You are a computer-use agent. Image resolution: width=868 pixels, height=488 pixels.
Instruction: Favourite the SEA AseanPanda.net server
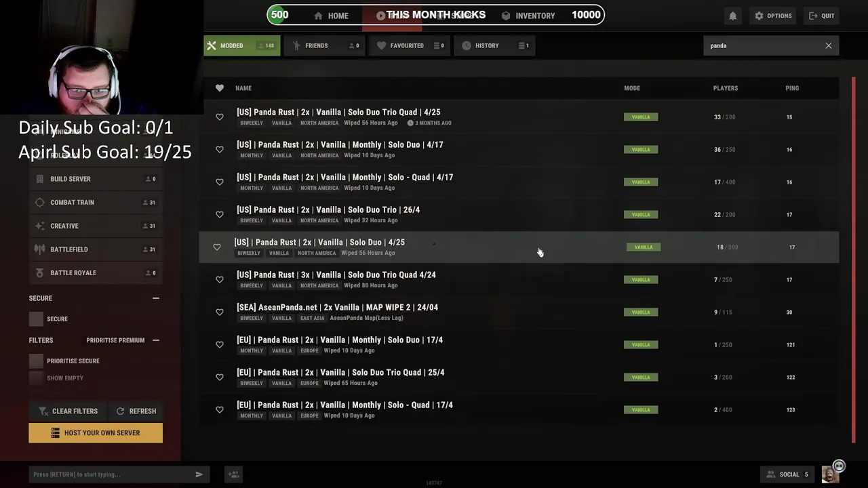coord(220,312)
